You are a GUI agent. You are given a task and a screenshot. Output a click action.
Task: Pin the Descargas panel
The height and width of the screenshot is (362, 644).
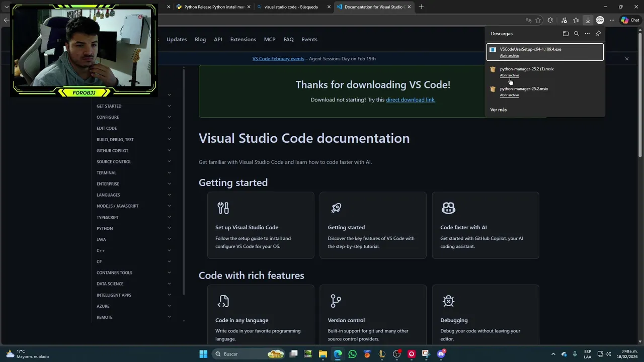pos(598,34)
